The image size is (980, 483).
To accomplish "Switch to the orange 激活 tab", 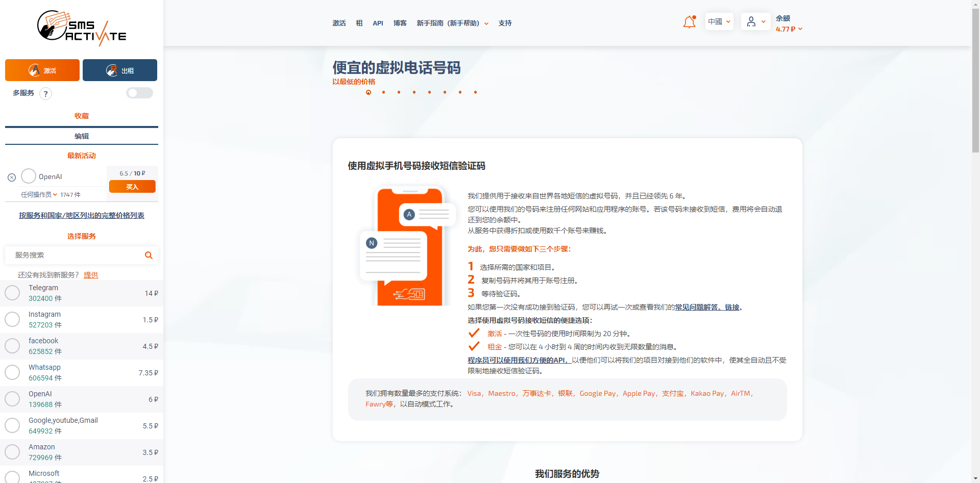I will [x=42, y=70].
